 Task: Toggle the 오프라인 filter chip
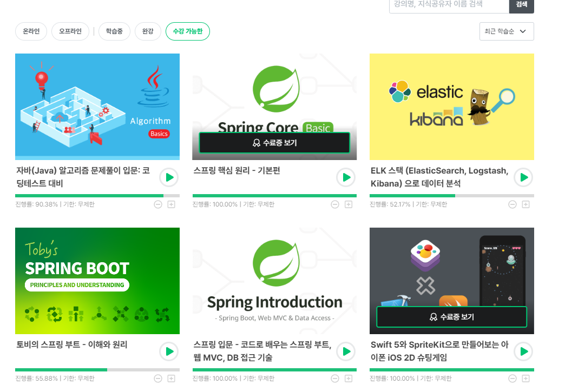point(70,31)
